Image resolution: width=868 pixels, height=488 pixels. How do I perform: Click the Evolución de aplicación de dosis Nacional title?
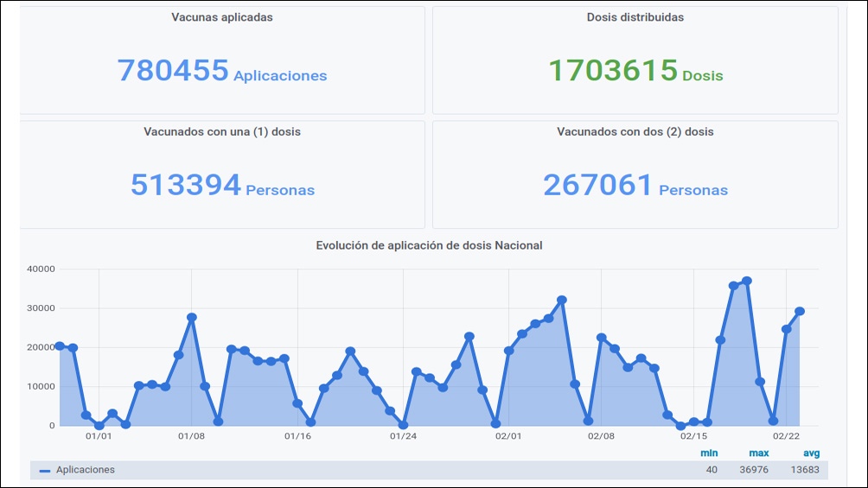pyautogui.click(x=429, y=245)
